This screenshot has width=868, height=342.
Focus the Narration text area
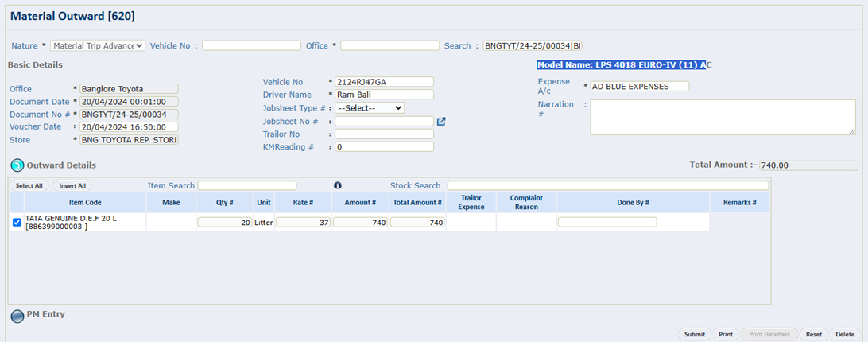pyautogui.click(x=723, y=117)
